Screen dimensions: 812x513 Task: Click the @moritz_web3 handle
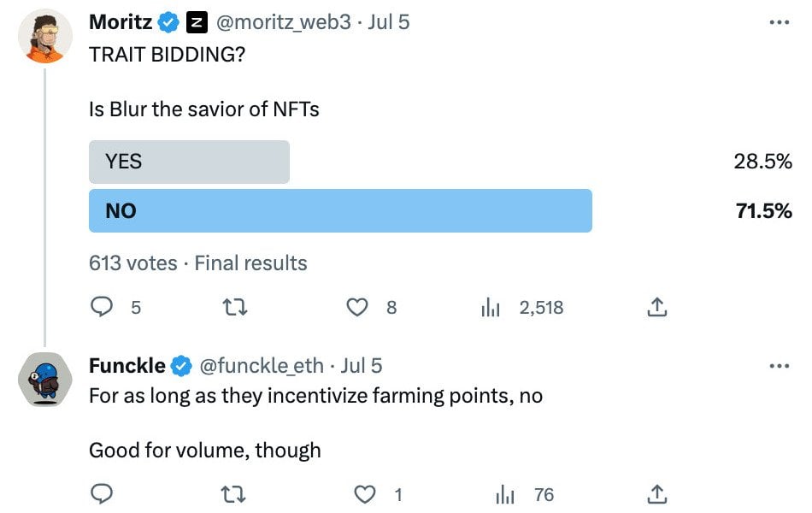[284, 23]
